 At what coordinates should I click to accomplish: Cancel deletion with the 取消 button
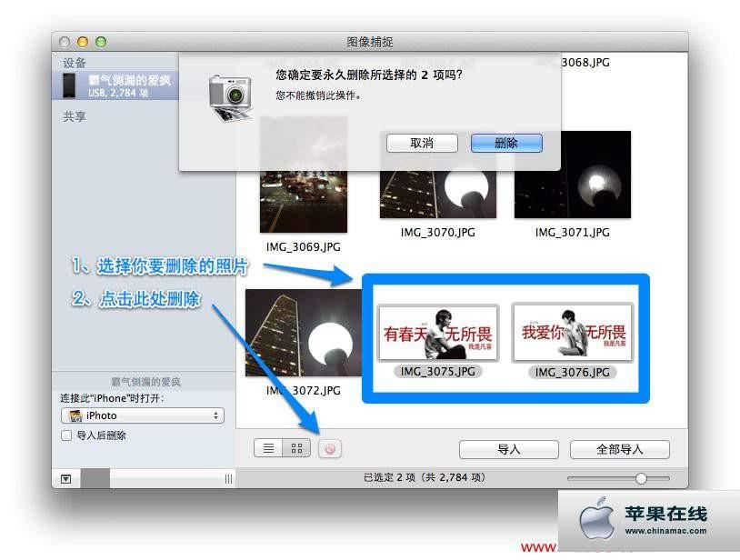pos(422,143)
